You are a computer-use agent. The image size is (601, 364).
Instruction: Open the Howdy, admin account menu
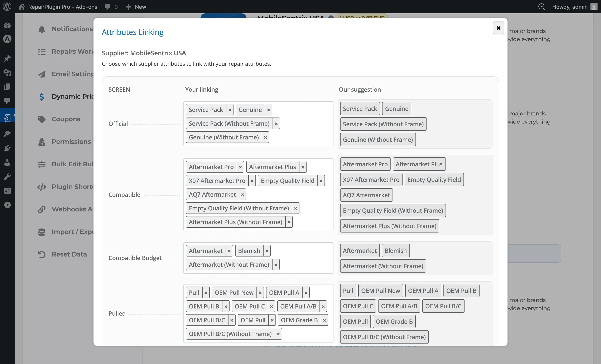pyautogui.click(x=570, y=7)
